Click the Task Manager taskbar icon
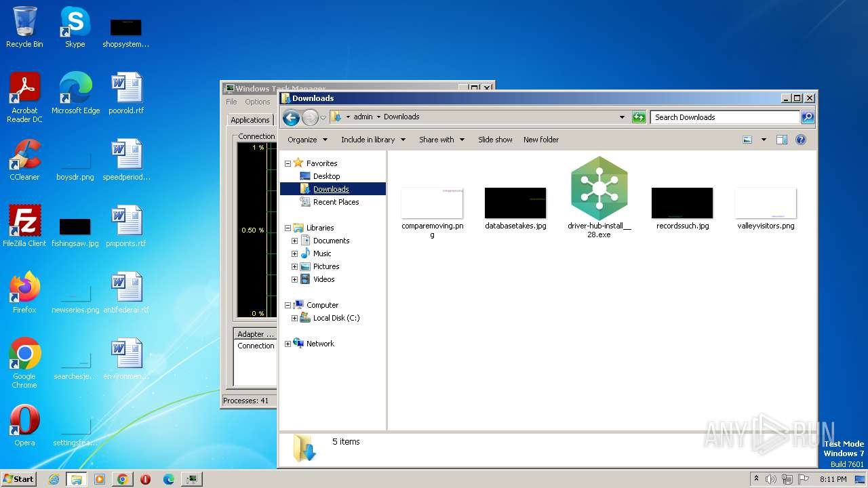This screenshot has width=868, height=488. (x=192, y=479)
